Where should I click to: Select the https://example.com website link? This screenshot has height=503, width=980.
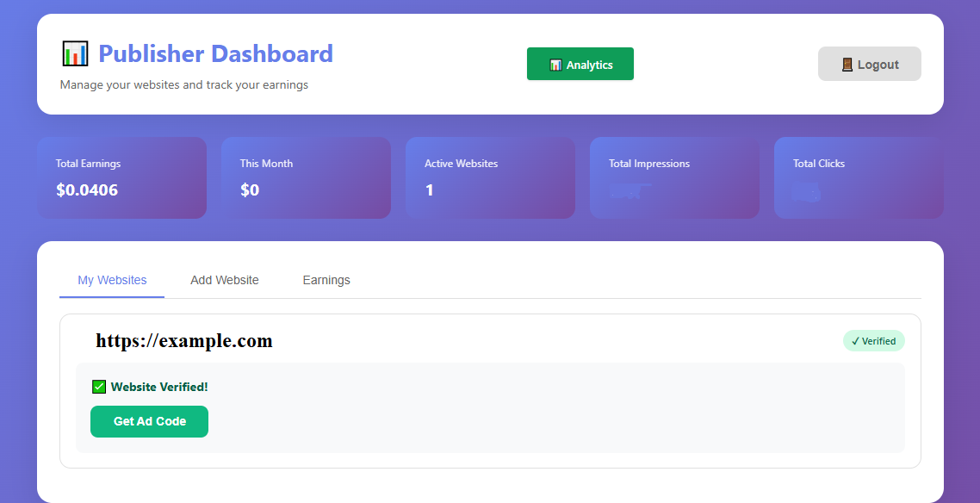click(x=184, y=340)
